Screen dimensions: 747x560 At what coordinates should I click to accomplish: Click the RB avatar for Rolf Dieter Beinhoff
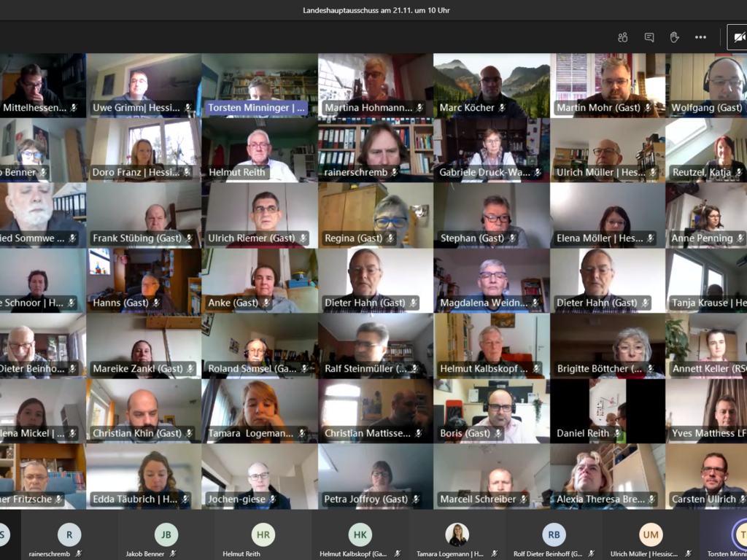554,534
